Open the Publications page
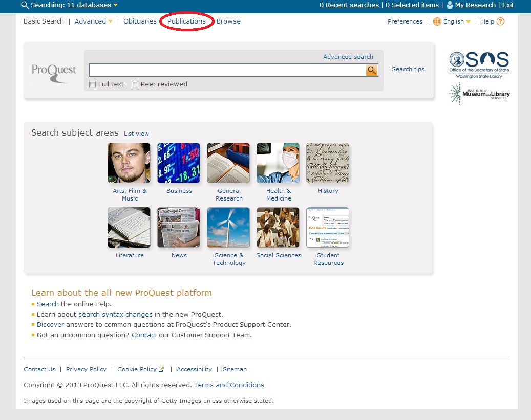This screenshot has width=531, height=420. [x=186, y=21]
